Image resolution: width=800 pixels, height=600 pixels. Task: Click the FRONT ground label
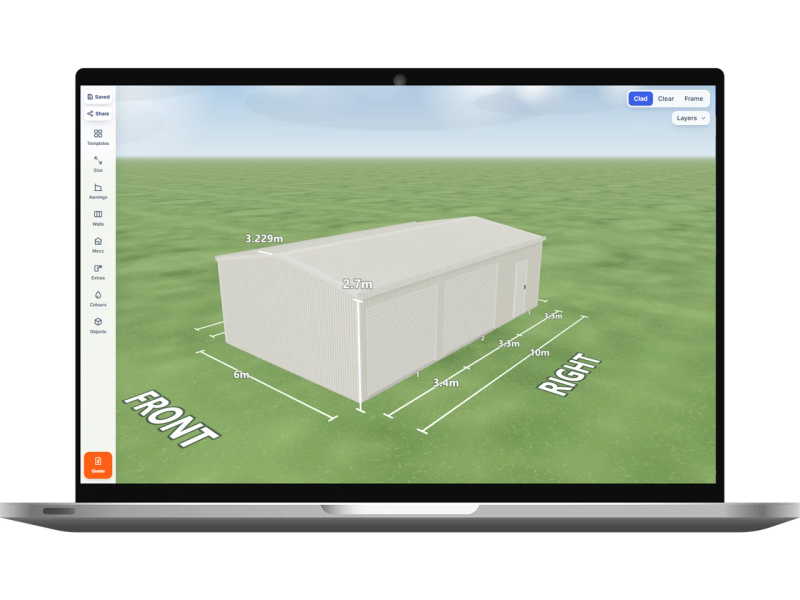coord(172,419)
